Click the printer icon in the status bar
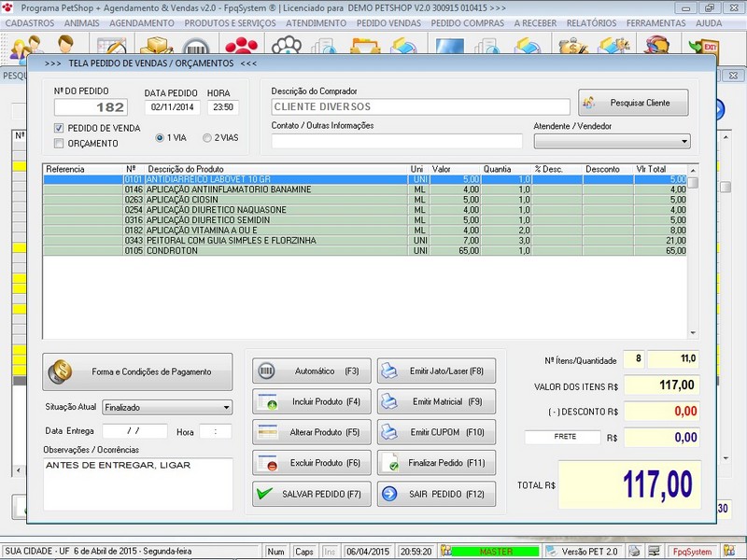Screen dimensions: 747x560 click(x=634, y=551)
